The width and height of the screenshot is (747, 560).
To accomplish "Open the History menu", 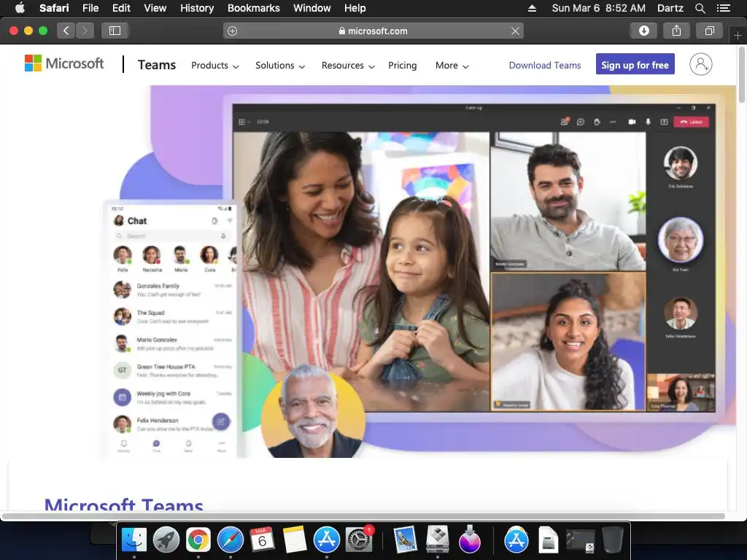I will click(x=197, y=8).
